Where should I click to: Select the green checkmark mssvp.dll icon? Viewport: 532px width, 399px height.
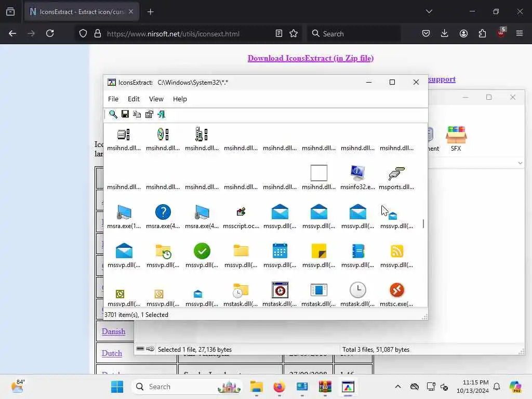tap(202, 251)
